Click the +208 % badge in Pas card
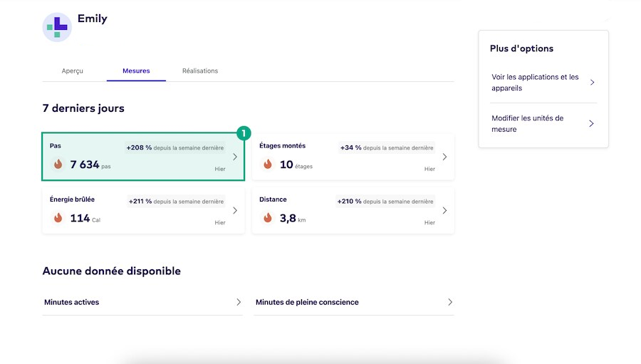Viewport: 641px width, 364px height. [175, 147]
